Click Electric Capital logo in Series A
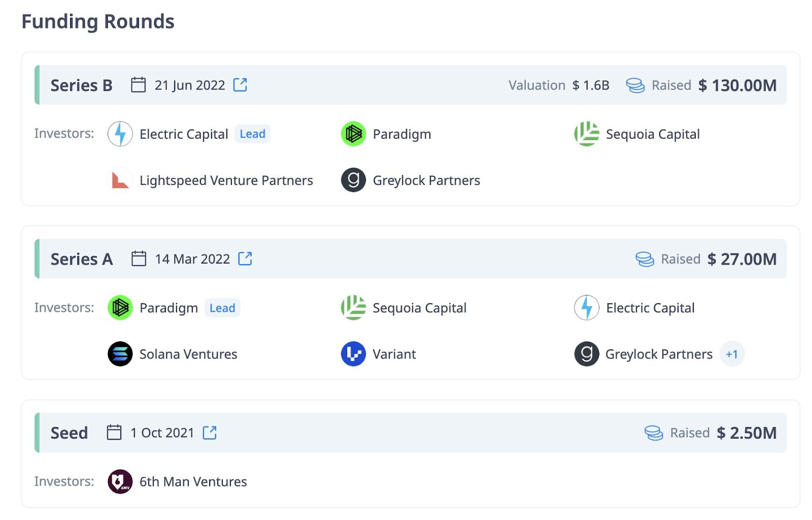The width and height of the screenshot is (812, 520). (587, 308)
